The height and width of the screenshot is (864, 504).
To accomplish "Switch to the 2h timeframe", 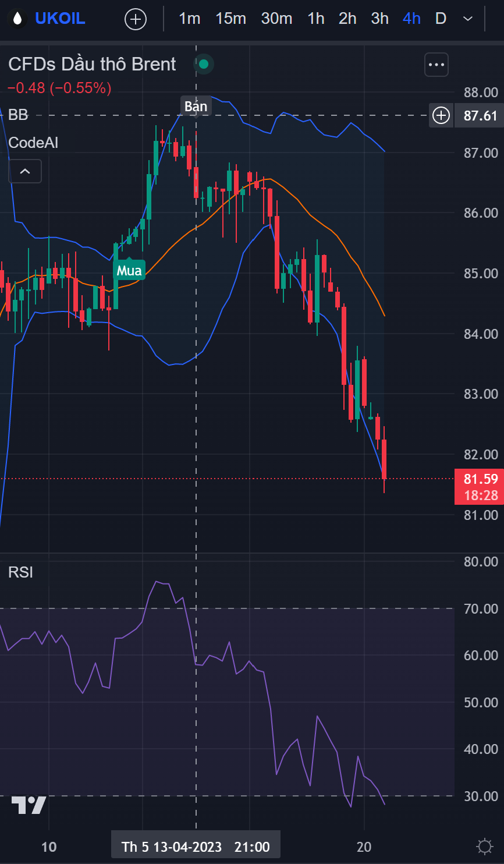I will (347, 19).
